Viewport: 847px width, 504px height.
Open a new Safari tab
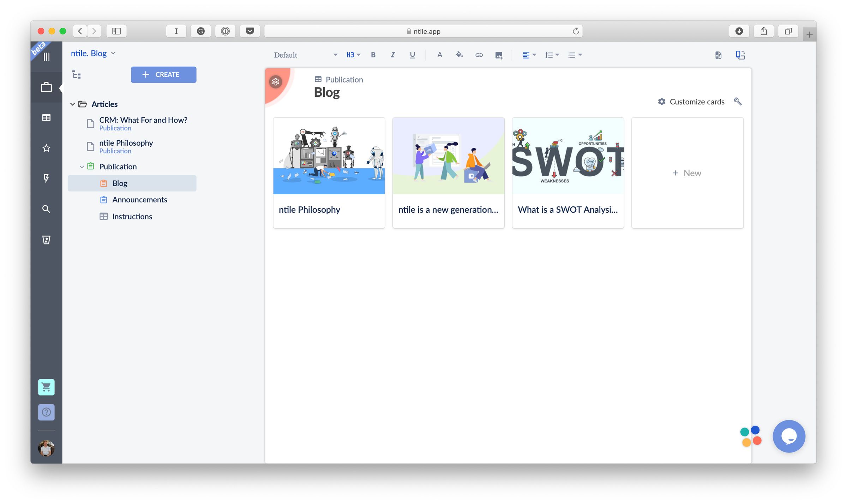[x=809, y=35]
